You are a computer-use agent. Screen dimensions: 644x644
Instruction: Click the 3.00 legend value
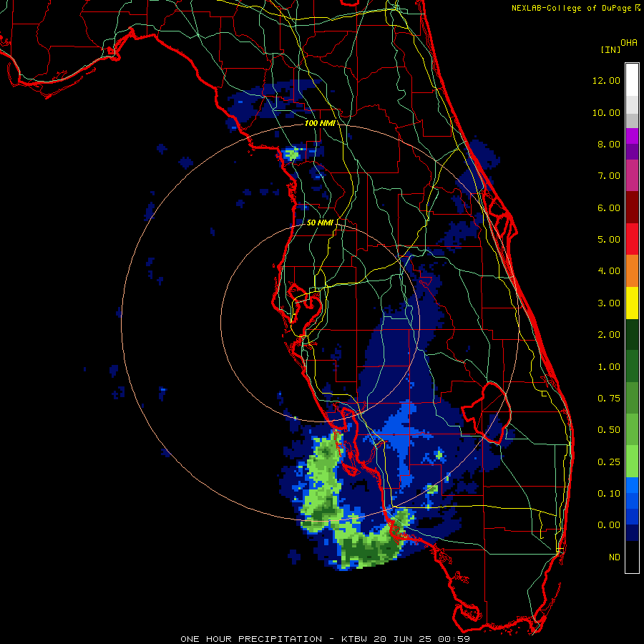609,303
